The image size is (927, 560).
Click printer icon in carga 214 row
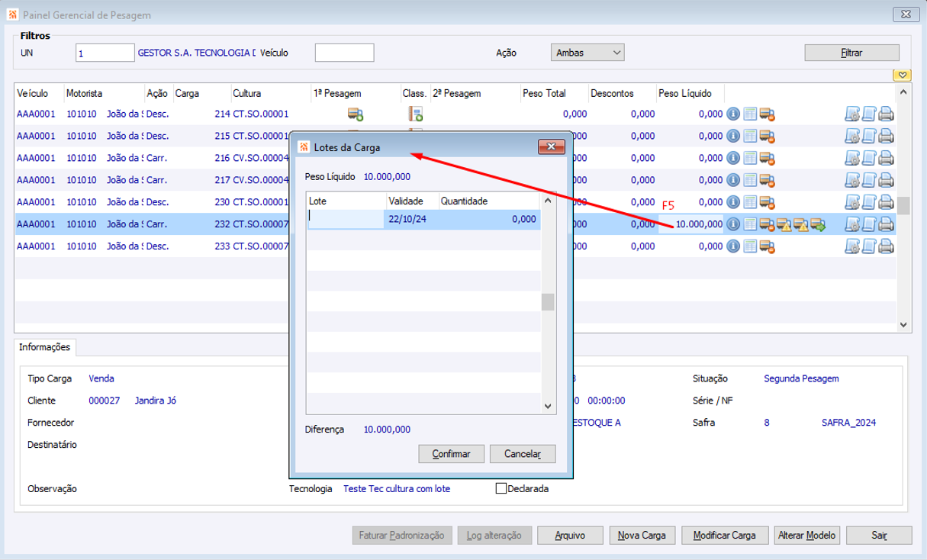(886, 114)
